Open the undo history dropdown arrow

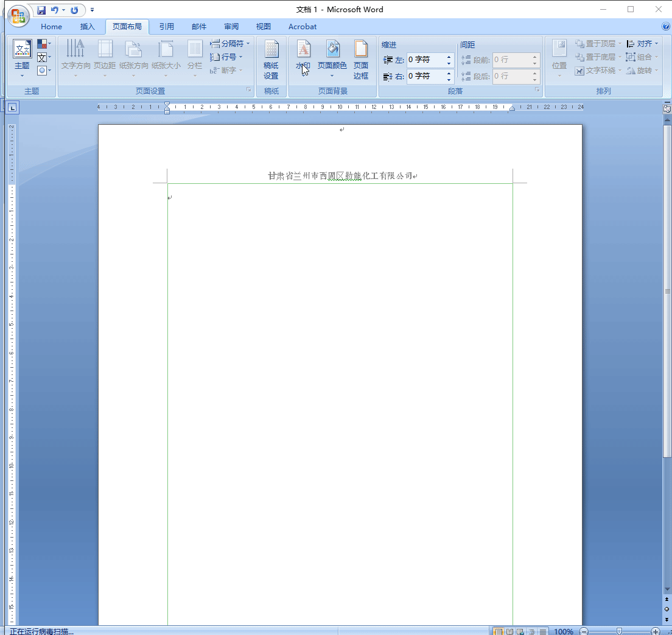[x=63, y=10]
